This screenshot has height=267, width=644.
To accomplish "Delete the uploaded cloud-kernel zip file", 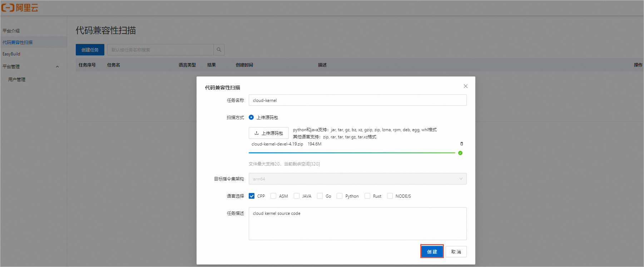I will click(461, 144).
